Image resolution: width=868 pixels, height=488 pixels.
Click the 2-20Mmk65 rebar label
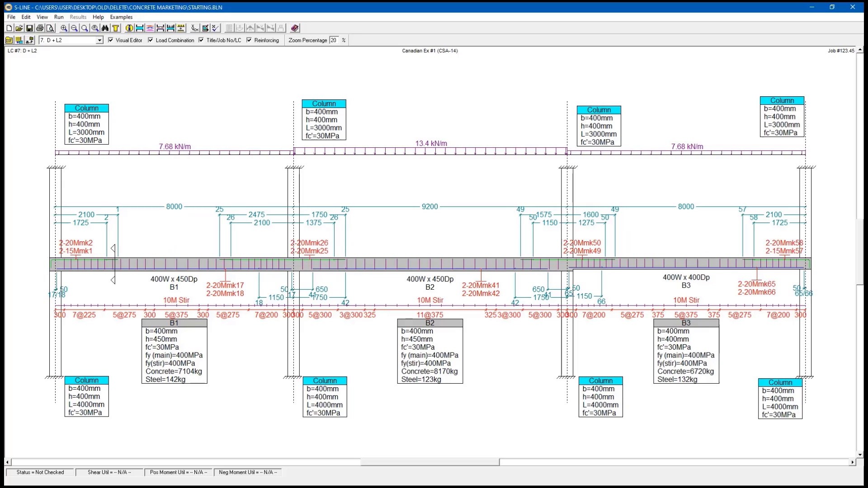(x=757, y=284)
